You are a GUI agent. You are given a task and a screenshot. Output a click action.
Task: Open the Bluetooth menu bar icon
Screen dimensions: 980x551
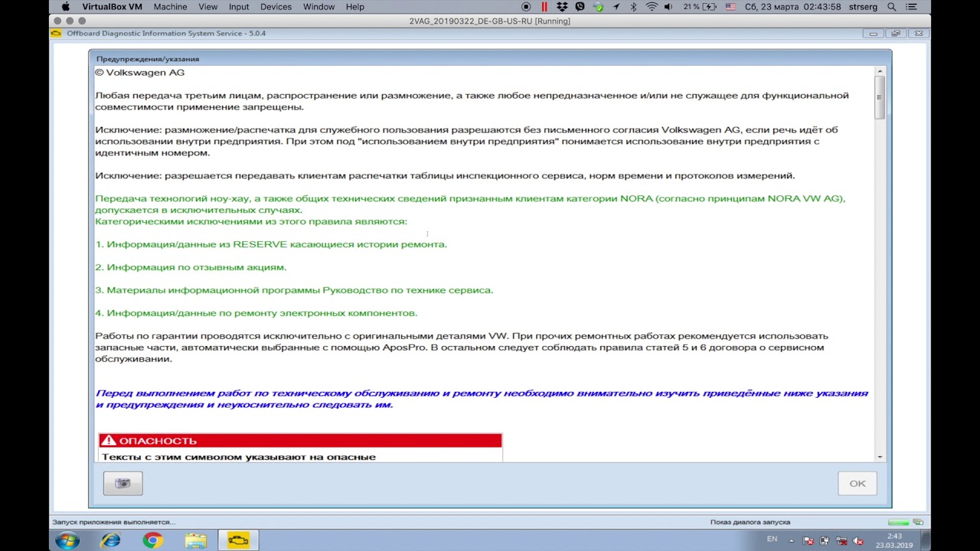[x=633, y=7]
